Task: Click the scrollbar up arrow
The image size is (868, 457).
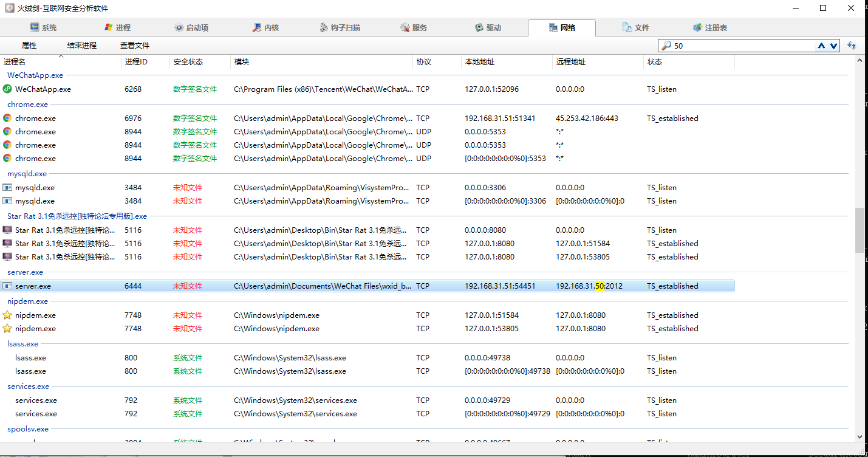Action: 859,60
